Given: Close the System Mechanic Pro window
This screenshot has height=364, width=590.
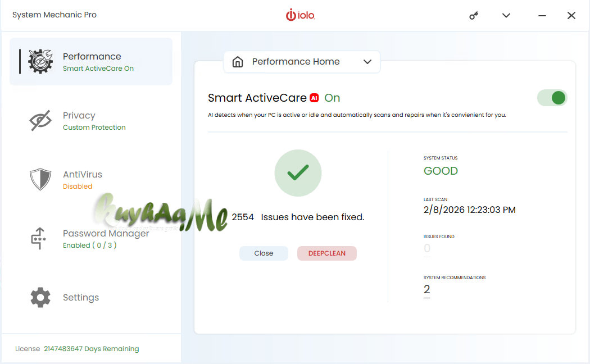Looking at the screenshot, I should pos(571,15).
